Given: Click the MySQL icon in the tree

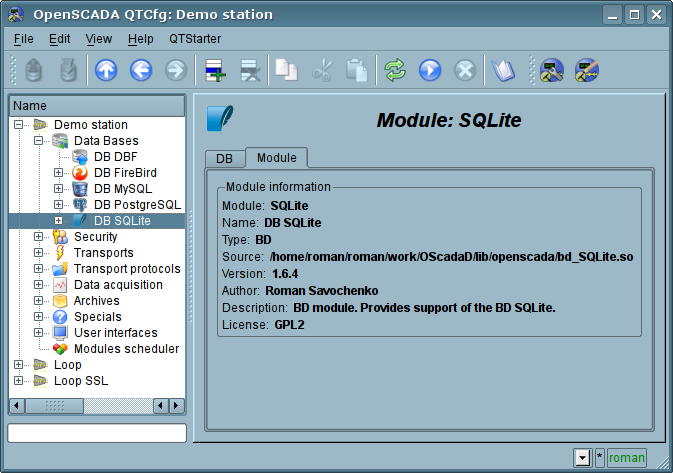Looking at the screenshot, I should pos(80,189).
